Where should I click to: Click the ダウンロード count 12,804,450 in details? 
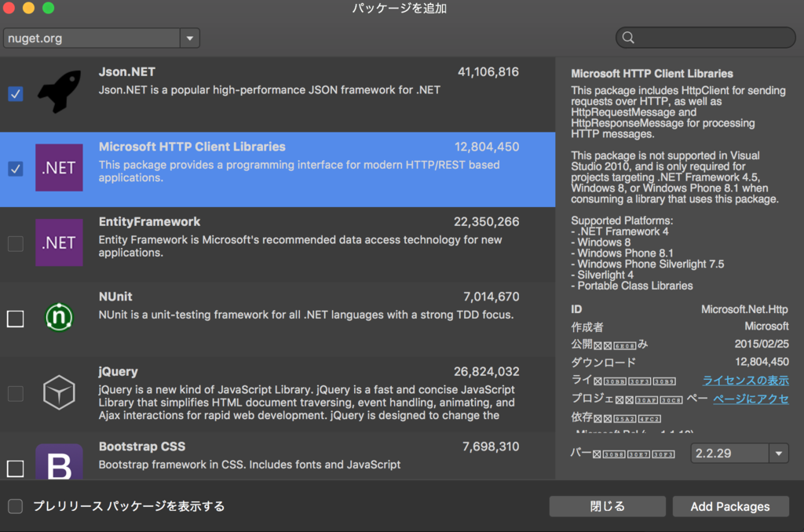click(762, 361)
